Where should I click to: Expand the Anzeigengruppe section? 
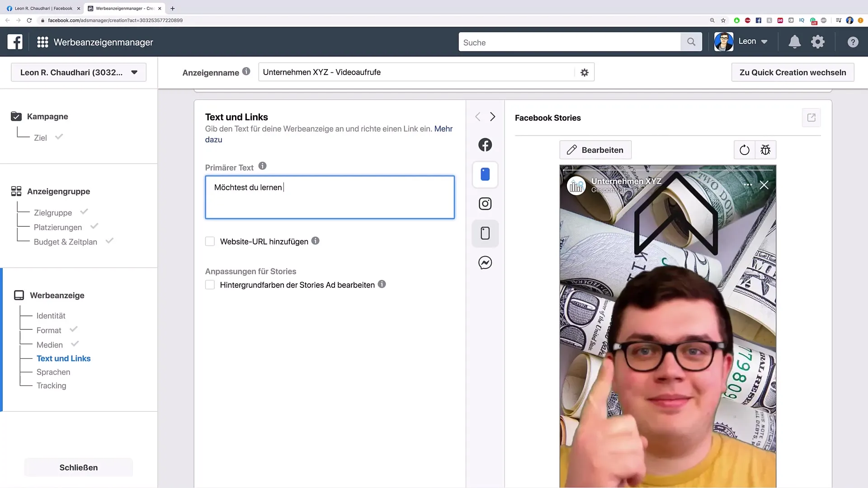click(x=58, y=191)
